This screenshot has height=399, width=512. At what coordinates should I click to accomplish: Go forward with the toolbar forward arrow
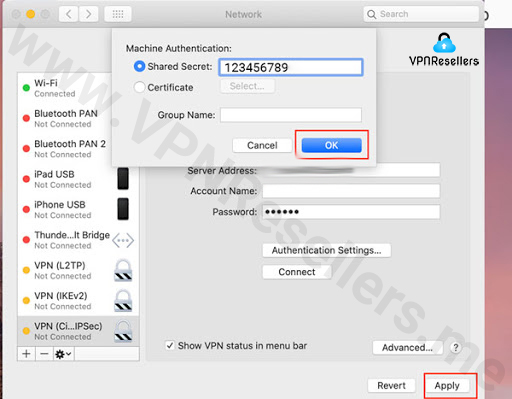click(88, 14)
